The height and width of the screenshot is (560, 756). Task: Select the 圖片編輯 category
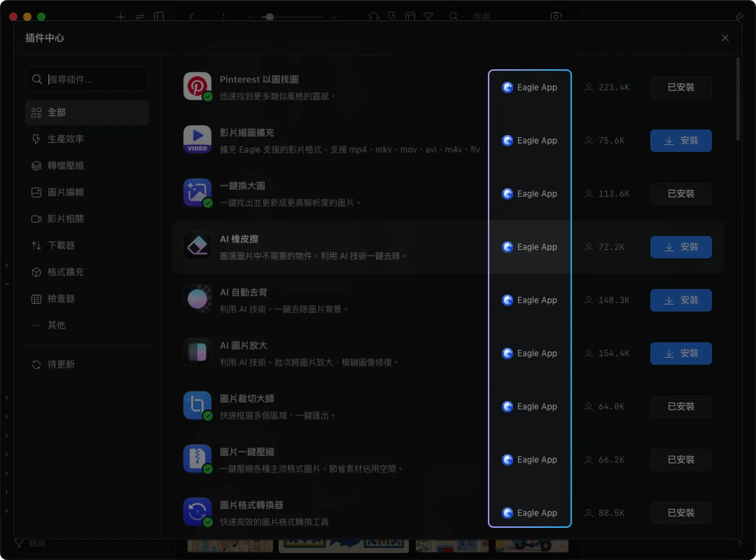pyautogui.click(x=87, y=192)
